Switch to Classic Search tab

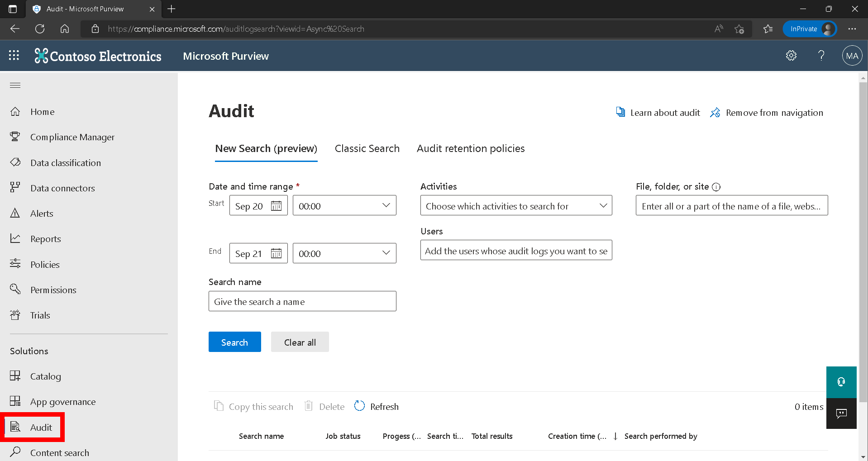pos(367,148)
